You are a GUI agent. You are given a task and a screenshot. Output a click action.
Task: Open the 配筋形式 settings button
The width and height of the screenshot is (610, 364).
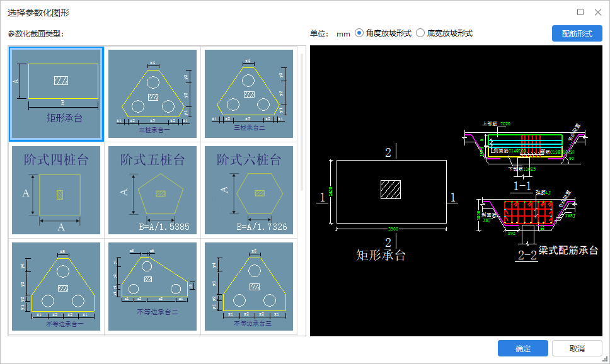coord(577,33)
